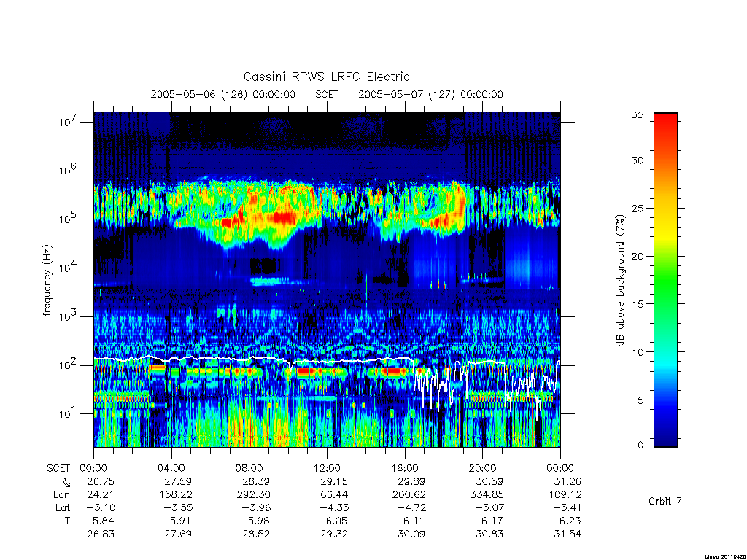Click the "L" row label
The image size is (747, 560).
pyautogui.click(x=68, y=534)
